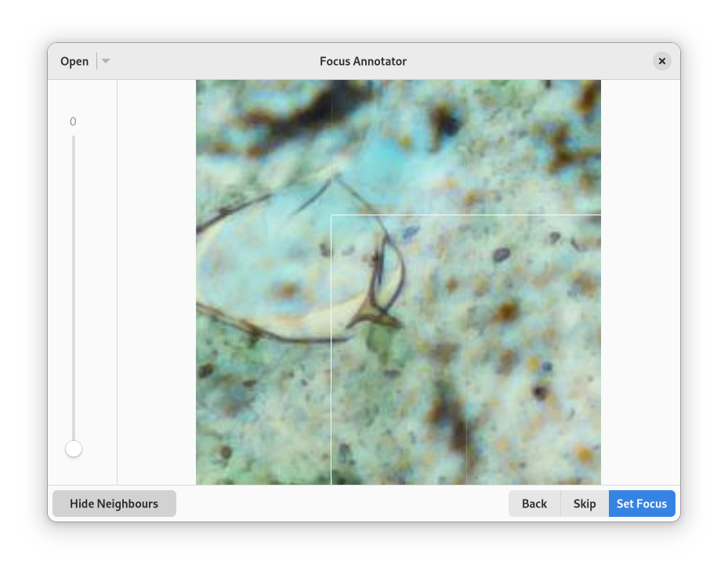The image size is (728, 574).
Task: Click the middle of the vertical slider track
Action: tap(74, 290)
